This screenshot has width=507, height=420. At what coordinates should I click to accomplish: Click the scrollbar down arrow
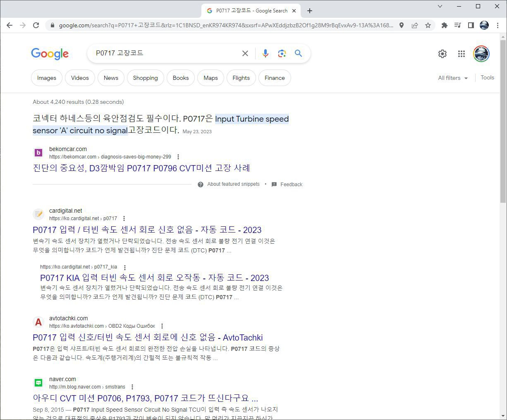point(503,415)
